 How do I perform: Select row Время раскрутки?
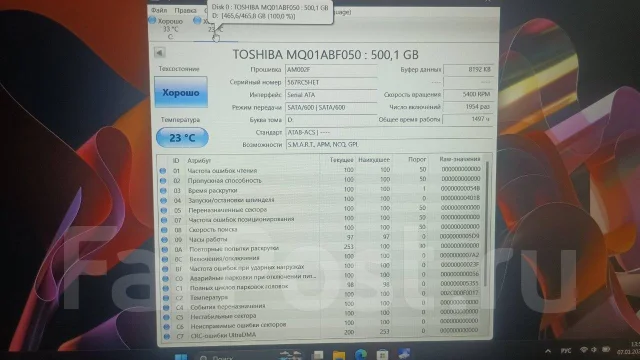tap(320, 190)
